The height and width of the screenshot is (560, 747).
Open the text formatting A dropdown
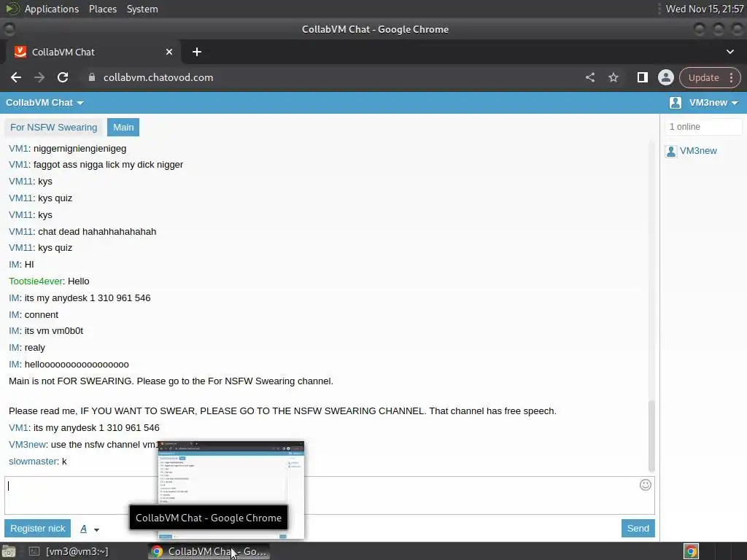click(x=90, y=529)
